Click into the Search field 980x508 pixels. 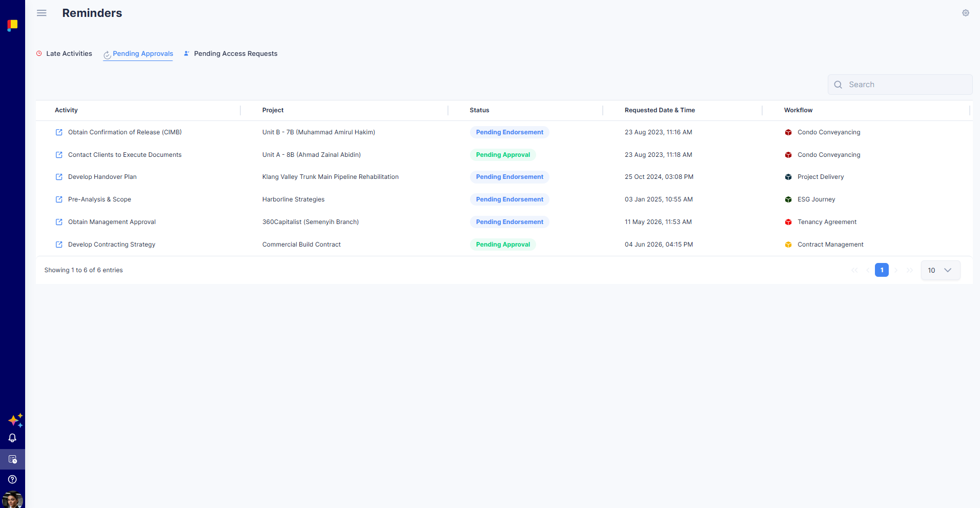coord(900,85)
